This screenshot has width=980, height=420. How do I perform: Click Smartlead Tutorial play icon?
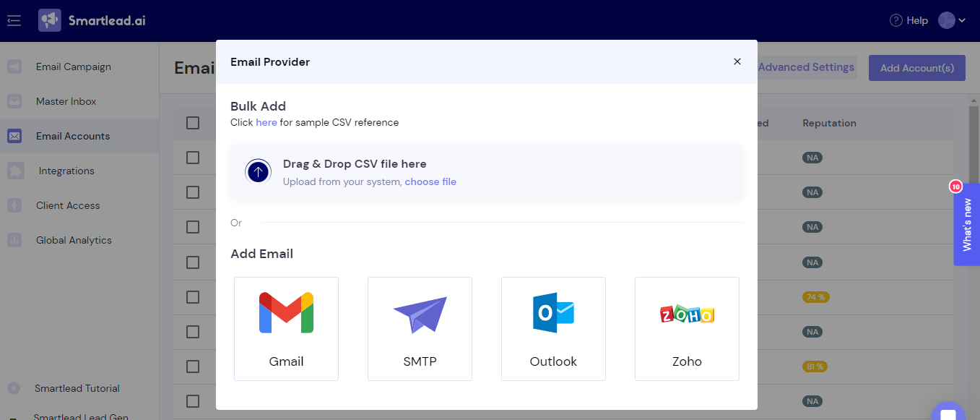click(x=14, y=388)
